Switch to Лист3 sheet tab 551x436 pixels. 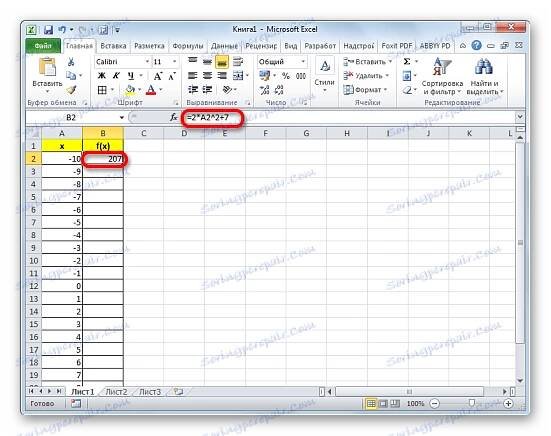[150, 391]
